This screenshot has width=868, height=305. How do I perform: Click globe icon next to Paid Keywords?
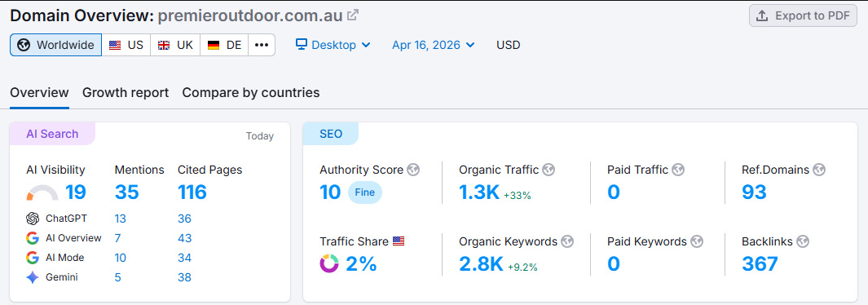[x=697, y=241]
